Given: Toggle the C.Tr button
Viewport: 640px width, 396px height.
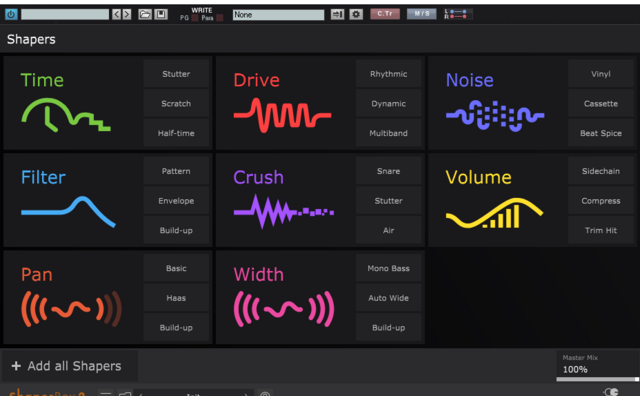Looking at the screenshot, I should pos(385,14).
